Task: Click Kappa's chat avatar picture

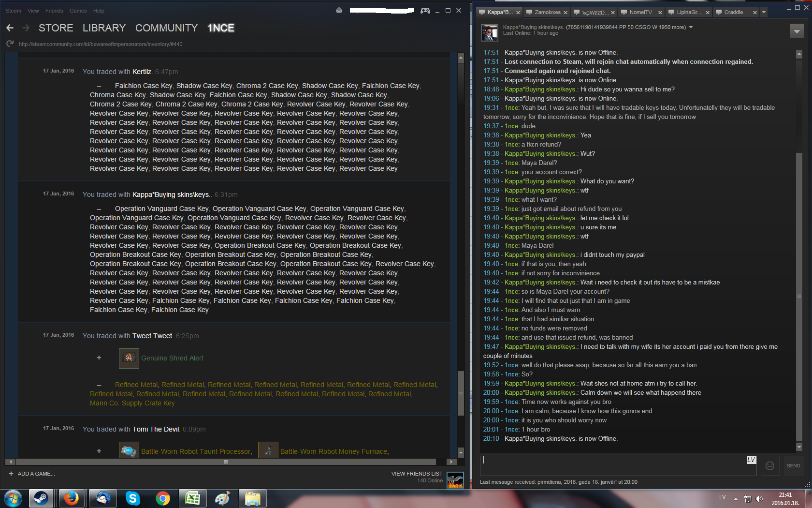Action: [489, 33]
